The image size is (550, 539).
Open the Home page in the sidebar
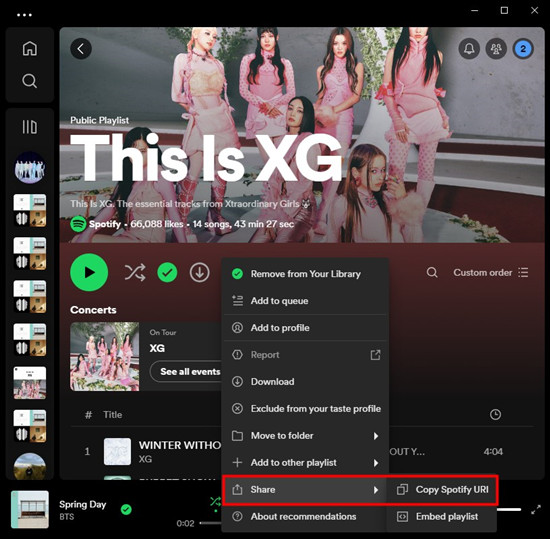29,48
